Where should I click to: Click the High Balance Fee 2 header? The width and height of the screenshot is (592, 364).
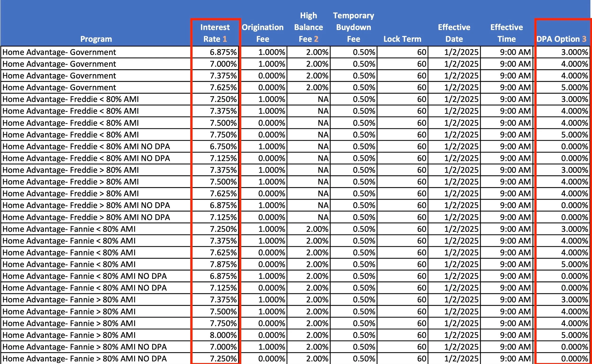point(308,27)
